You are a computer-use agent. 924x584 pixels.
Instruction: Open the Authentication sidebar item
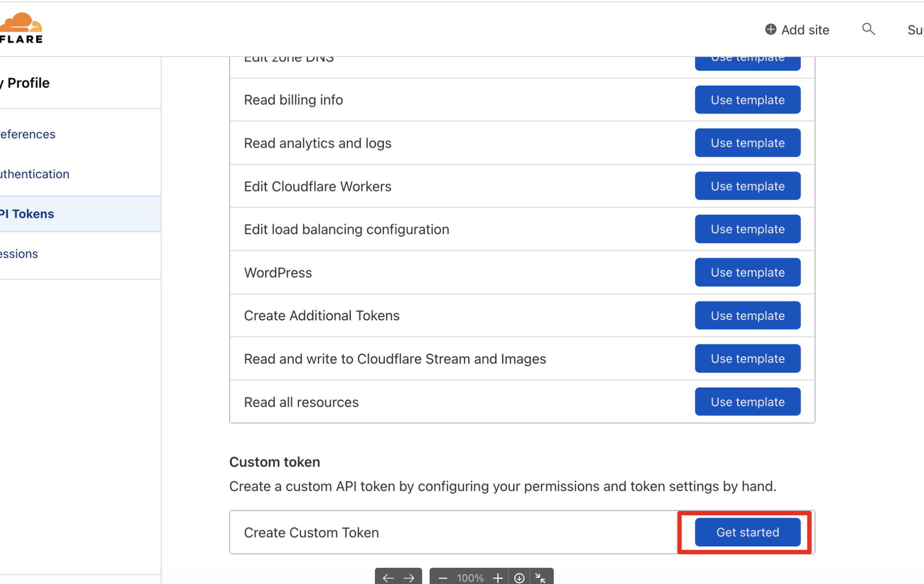pos(35,174)
